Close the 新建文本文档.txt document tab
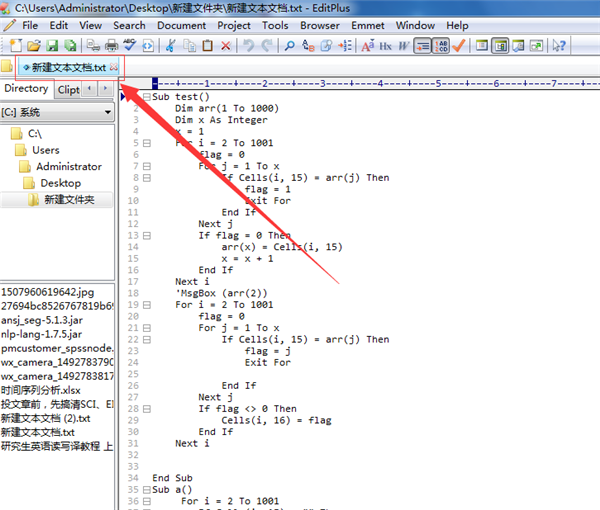Image resolution: width=600 pixels, height=510 pixels. pos(114,67)
